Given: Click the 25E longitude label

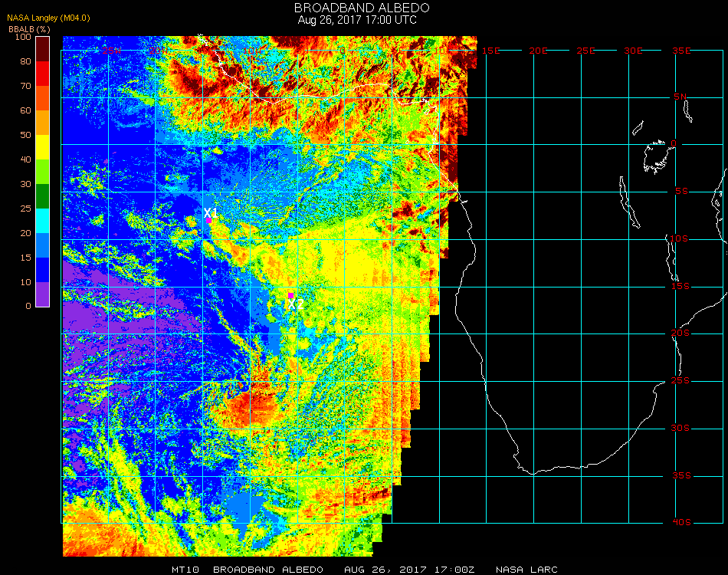Looking at the screenshot, I should tap(585, 51).
